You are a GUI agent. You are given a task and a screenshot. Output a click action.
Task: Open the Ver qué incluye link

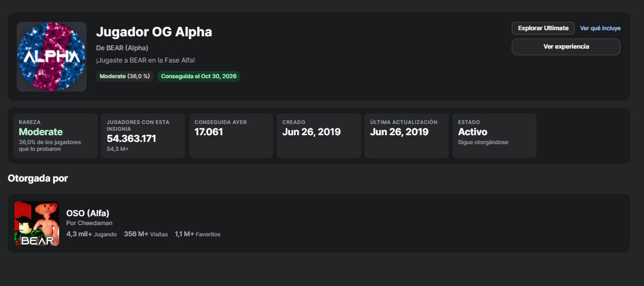[x=600, y=28]
